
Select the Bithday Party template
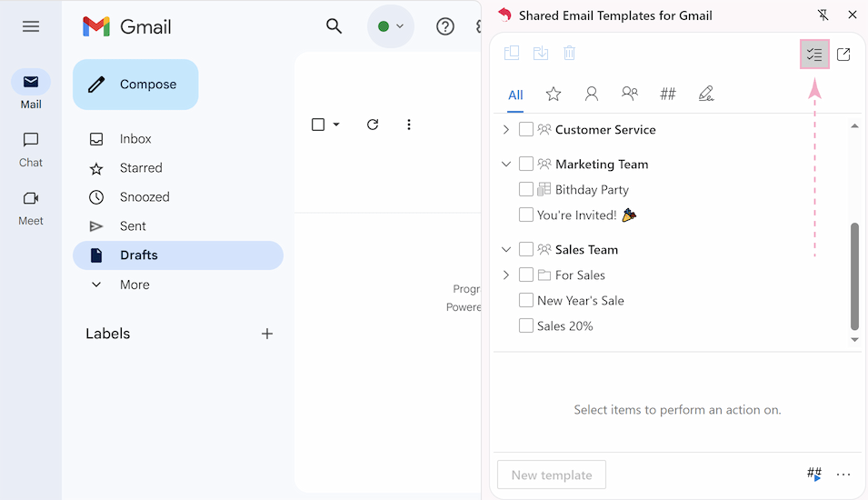coord(592,190)
